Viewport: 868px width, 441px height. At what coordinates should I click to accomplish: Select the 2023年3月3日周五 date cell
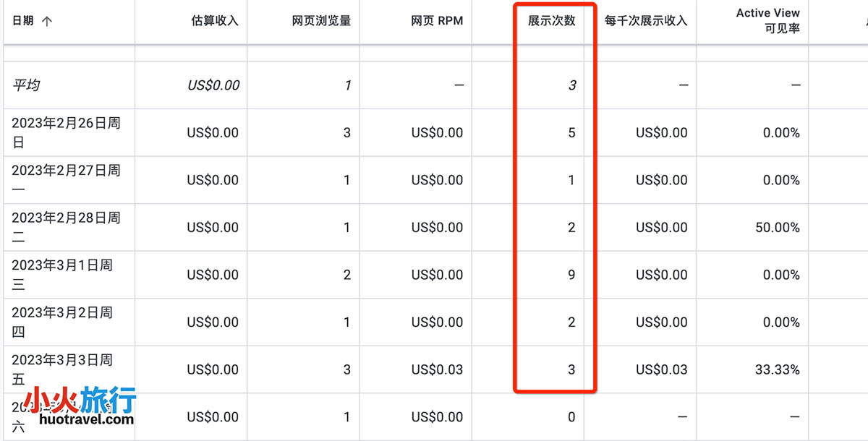62,369
